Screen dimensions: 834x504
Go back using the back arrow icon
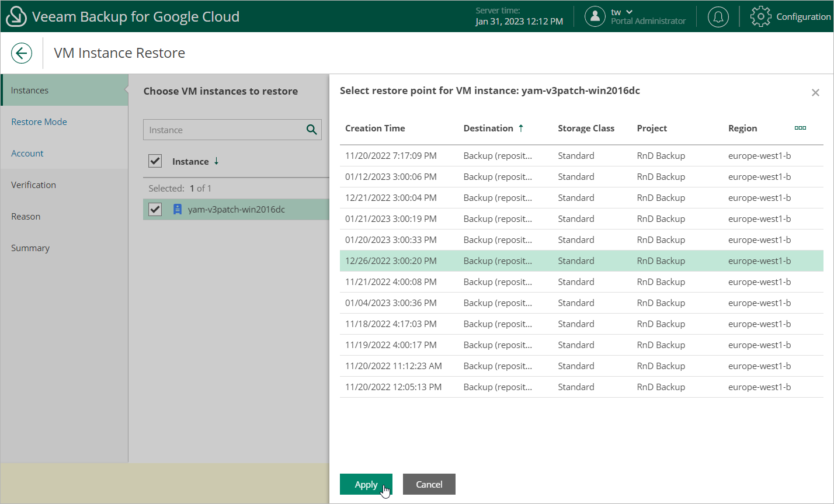pos(21,53)
